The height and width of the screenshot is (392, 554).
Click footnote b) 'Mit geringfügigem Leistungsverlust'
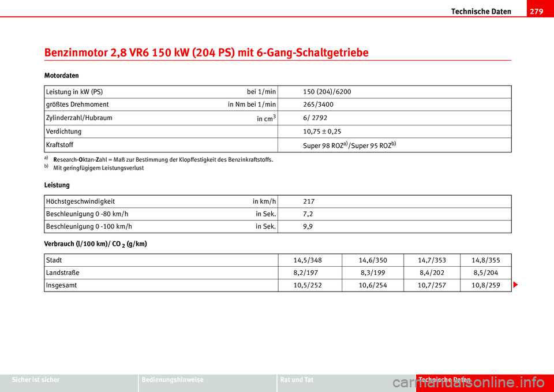[x=94, y=168]
